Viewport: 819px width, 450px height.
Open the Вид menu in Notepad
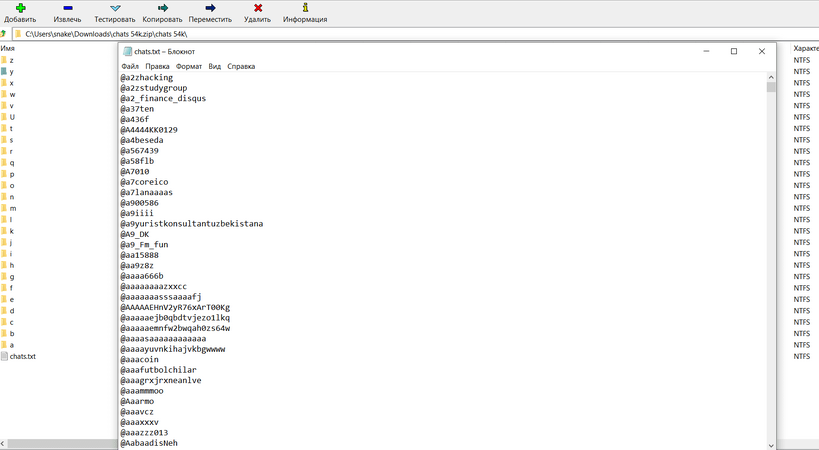click(x=214, y=66)
